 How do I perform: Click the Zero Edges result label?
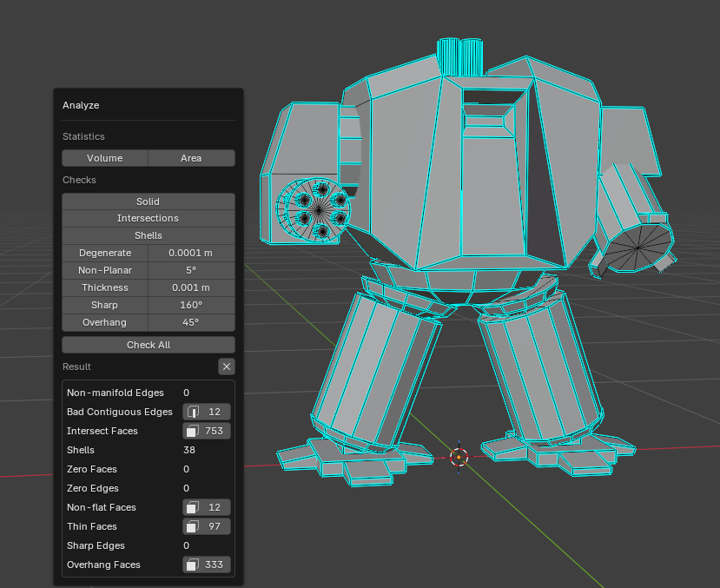pos(93,488)
